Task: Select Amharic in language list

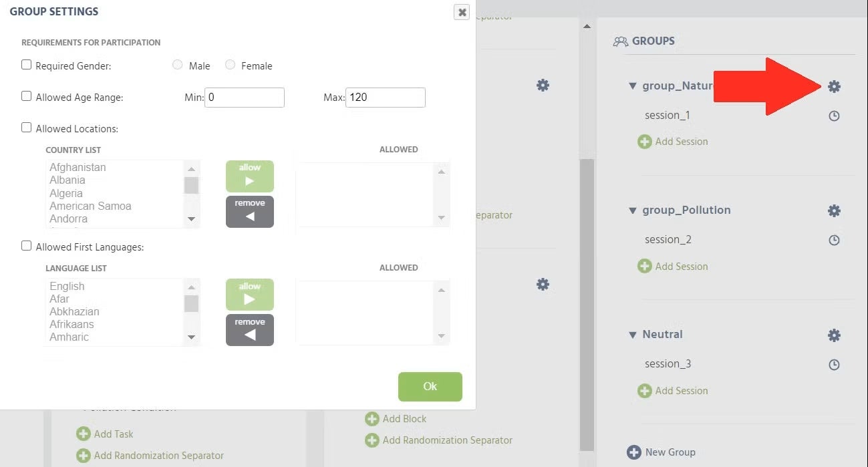Action: (69, 337)
